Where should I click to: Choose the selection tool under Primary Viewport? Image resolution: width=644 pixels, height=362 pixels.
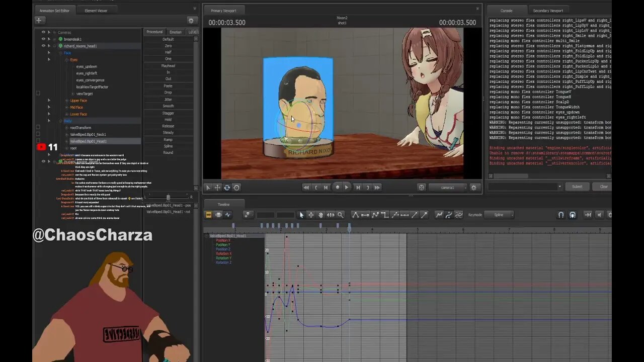pos(208,188)
